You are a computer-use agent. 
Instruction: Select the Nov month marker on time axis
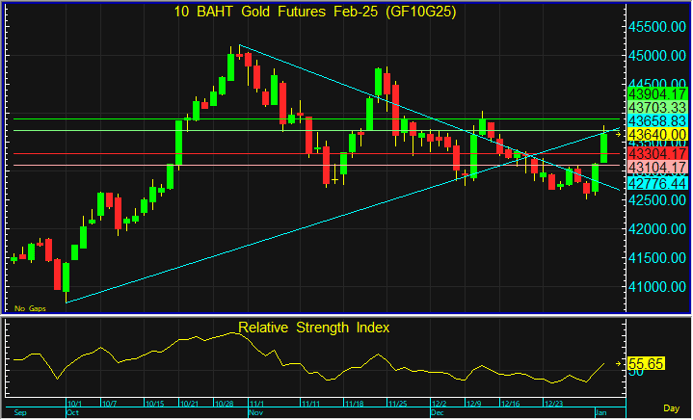click(x=255, y=411)
